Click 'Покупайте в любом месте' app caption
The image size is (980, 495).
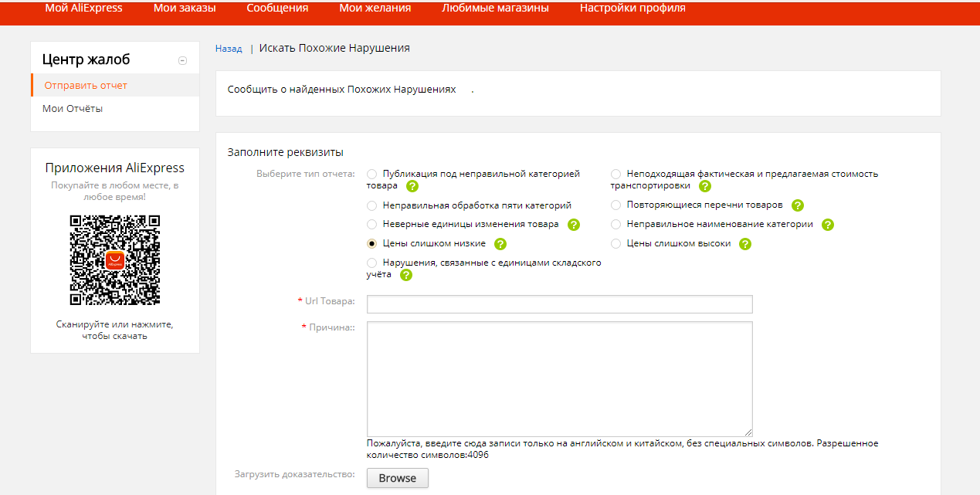pyautogui.click(x=115, y=192)
